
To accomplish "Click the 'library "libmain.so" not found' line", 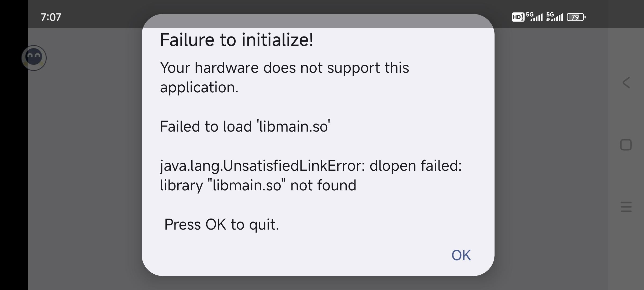I will pos(258,185).
